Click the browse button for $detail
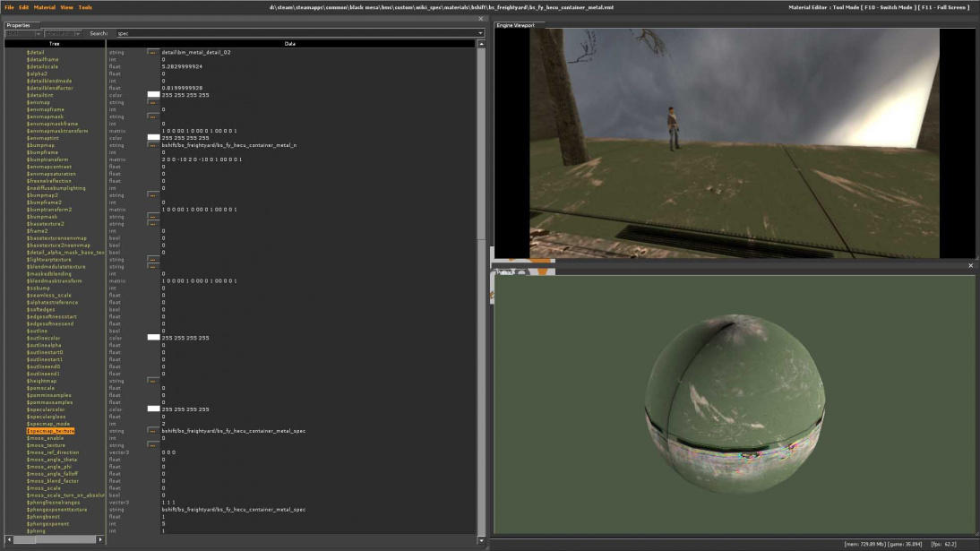980x551 pixels. [152, 53]
